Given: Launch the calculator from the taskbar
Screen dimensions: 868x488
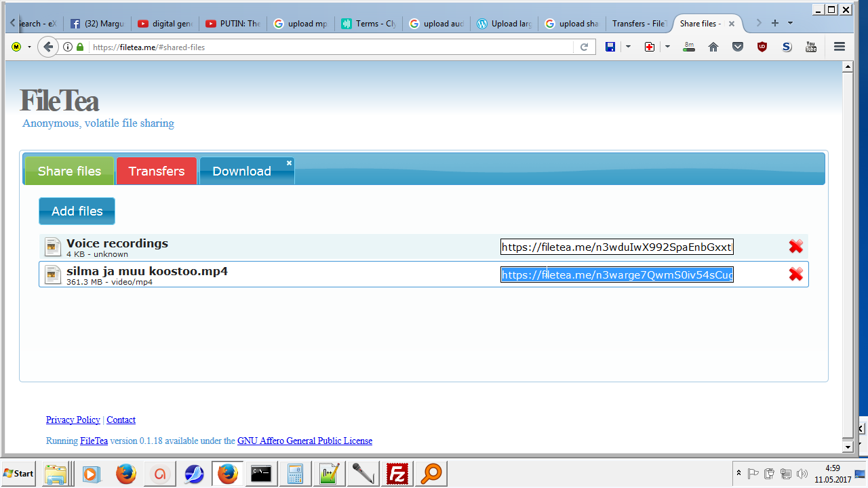Looking at the screenshot, I should point(295,474).
